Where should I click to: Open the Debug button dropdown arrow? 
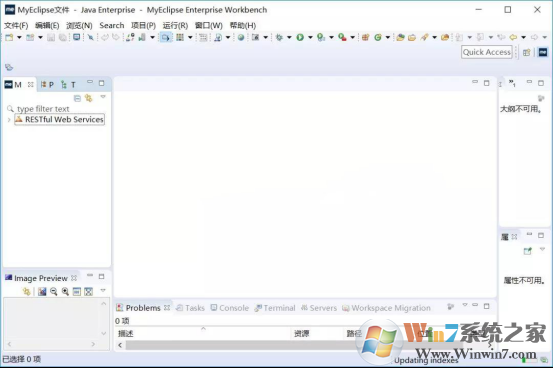[x=289, y=37]
